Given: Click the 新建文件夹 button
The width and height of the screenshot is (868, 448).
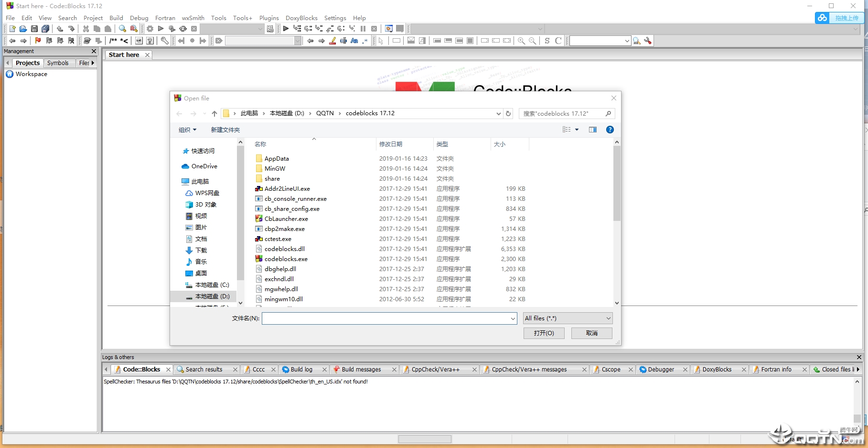Looking at the screenshot, I should (225, 130).
